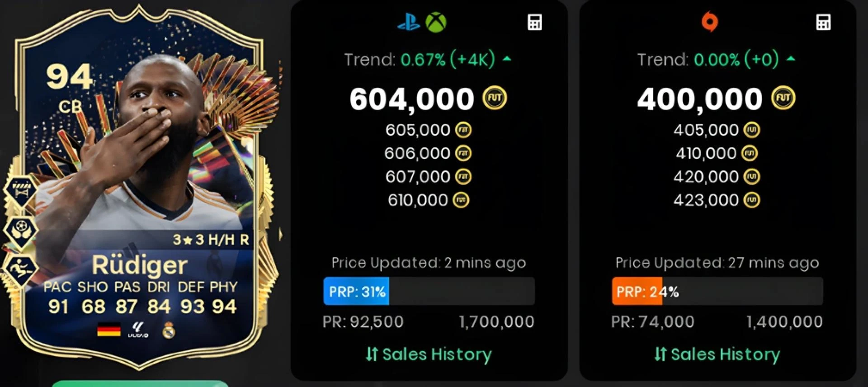Click the FUT coin beside 604,000
Image resolution: width=868 pixels, height=387 pixels.
pos(495,98)
